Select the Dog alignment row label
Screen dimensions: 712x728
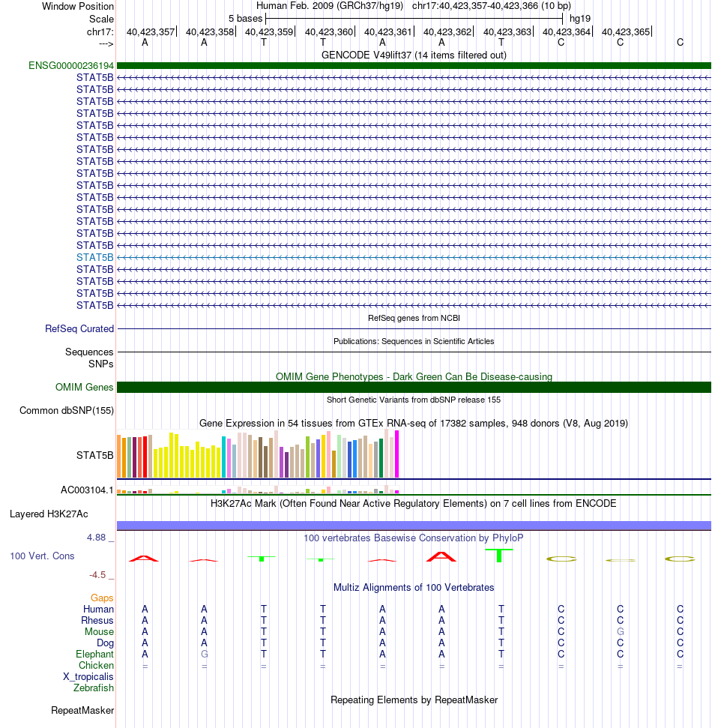[x=106, y=643]
